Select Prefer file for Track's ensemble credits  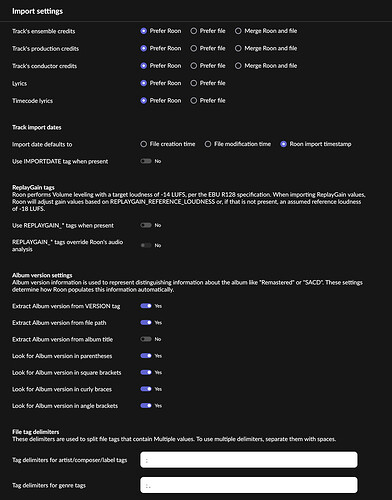click(194, 31)
